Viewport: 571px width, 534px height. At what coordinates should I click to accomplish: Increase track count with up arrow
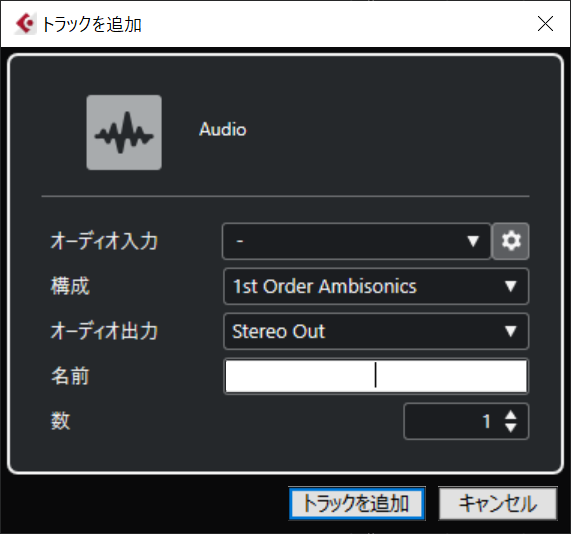(511, 415)
